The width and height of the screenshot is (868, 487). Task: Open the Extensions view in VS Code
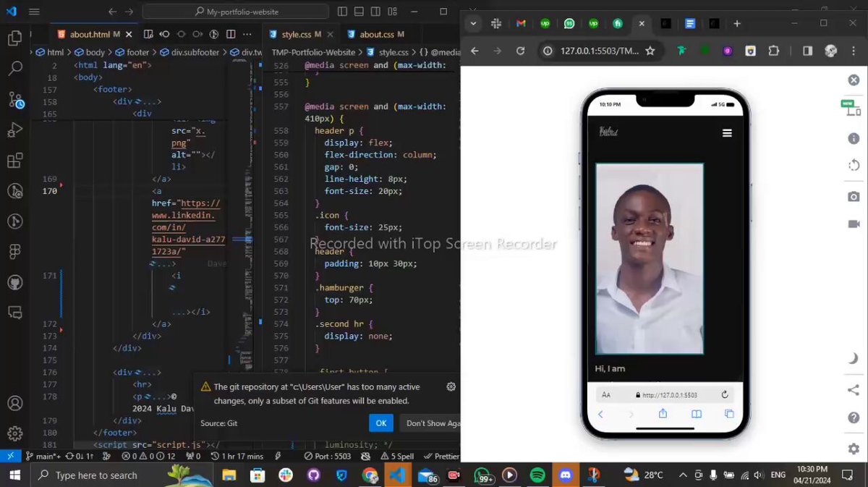coord(15,161)
